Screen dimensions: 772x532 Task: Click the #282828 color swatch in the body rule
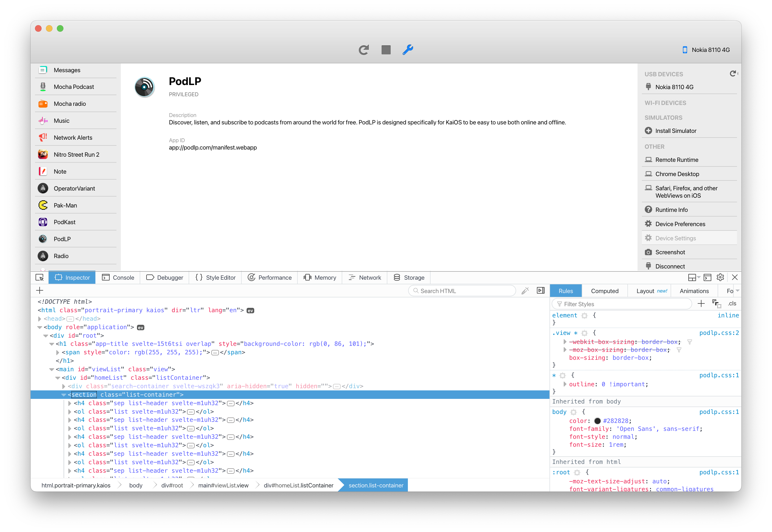click(x=598, y=421)
